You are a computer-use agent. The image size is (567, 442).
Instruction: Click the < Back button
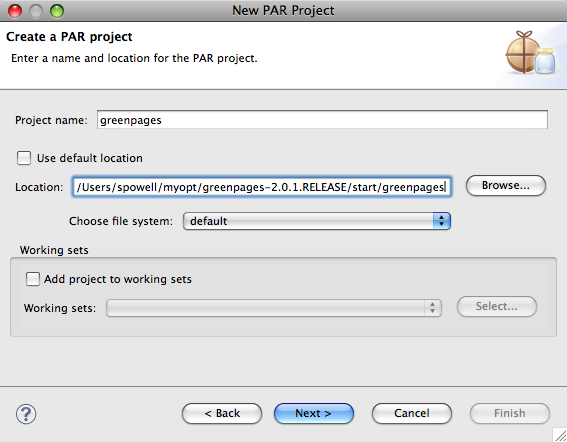(222, 413)
